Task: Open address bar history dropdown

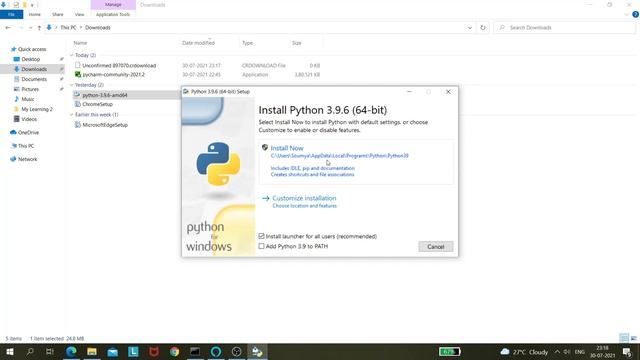Action: click(470, 27)
